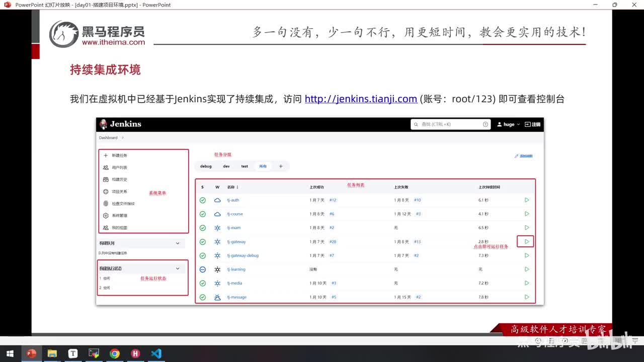Collapse the 构建队列 panel
The height and width of the screenshot is (362, 644).
178,243
